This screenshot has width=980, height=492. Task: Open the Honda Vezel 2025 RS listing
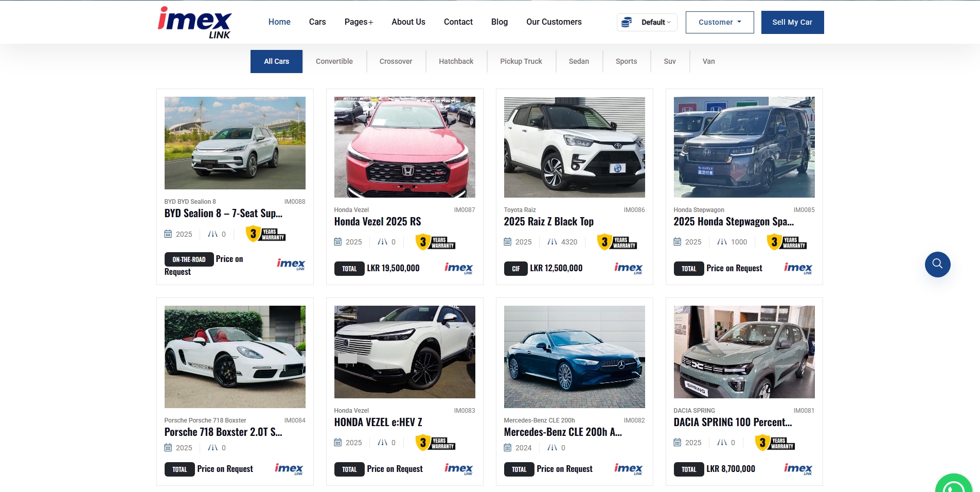pyautogui.click(x=377, y=221)
